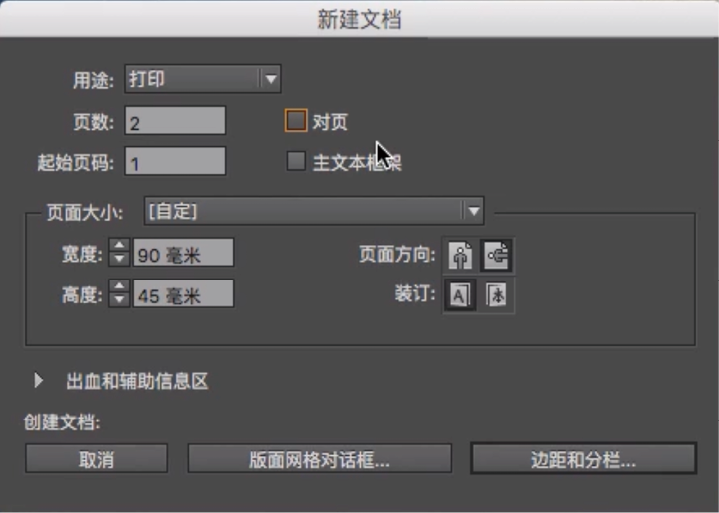The height and width of the screenshot is (513, 719).
Task: Click the 起始页码 input field
Action: [175, 162]
